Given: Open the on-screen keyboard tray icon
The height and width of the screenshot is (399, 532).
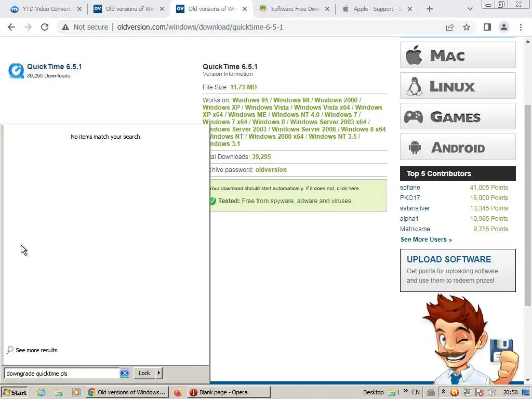Looking at the screenshot, I should [x=431, y=393].
